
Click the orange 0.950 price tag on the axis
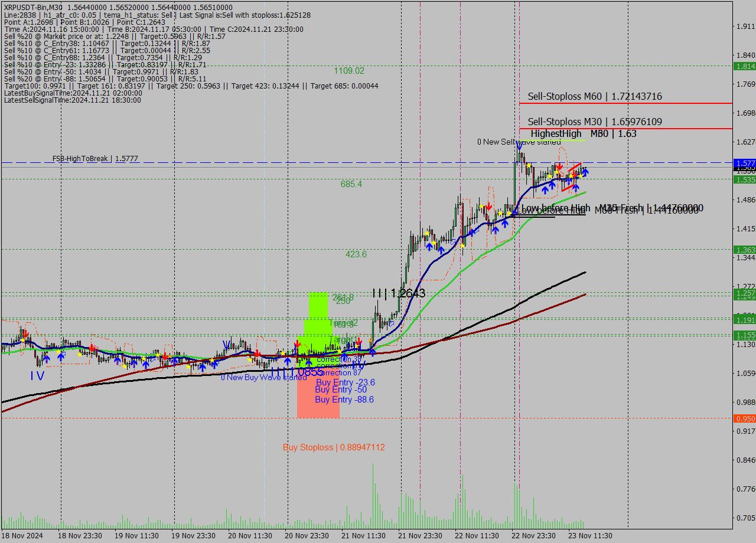[745, 418]
